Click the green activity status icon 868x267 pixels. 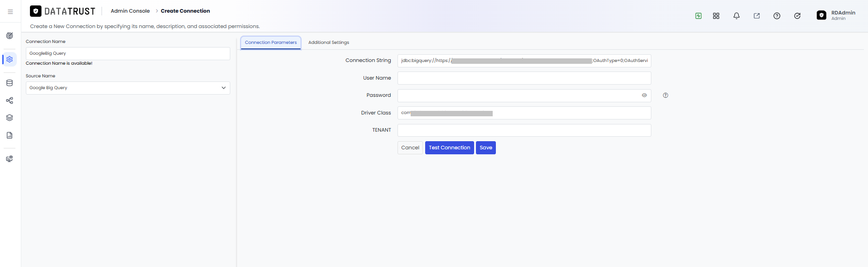(x=698, y=16)
